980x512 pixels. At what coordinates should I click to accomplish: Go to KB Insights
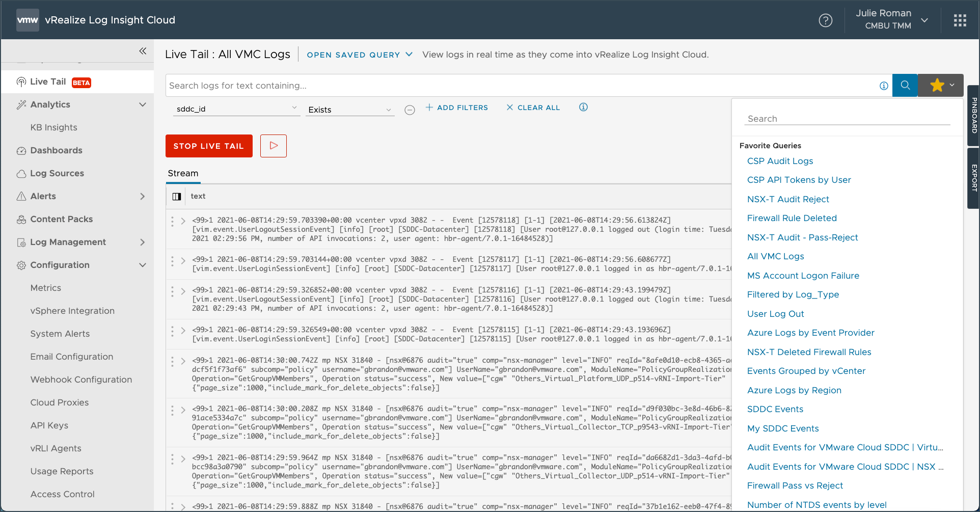pyautogui.click(x=54, y=128)
